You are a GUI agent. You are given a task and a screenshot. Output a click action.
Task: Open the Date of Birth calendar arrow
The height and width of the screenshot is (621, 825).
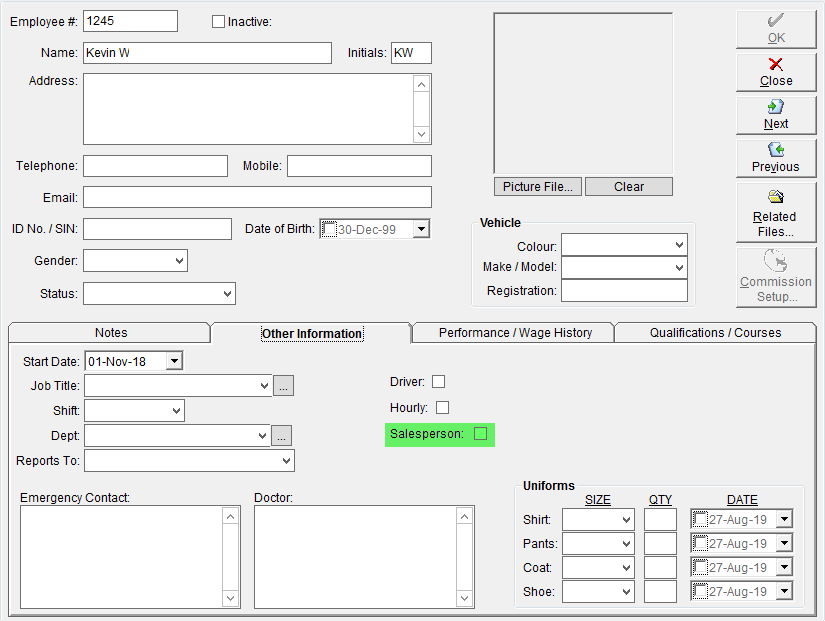point(421,229)
